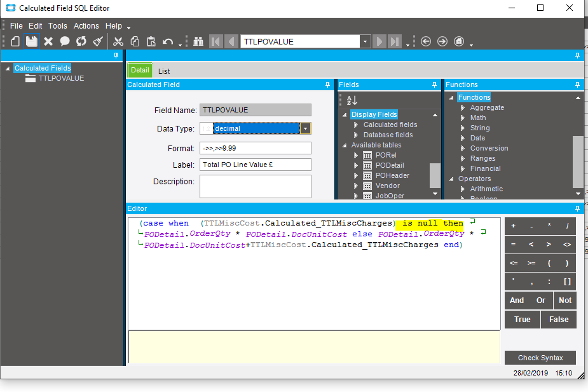Open the Tools menu
This screenshot has width=588, height=392.
[x=57, y=26]
